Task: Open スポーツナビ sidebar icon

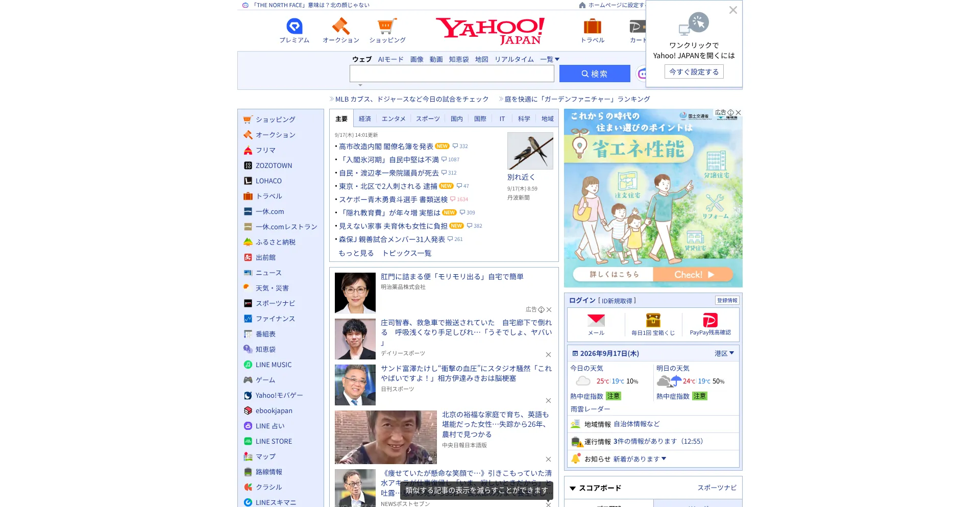Action: pyautogui.click(x=248, y=303)
